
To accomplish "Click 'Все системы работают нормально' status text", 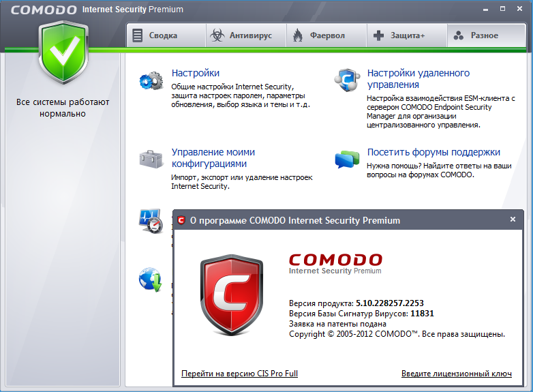I will pos(63,108).
